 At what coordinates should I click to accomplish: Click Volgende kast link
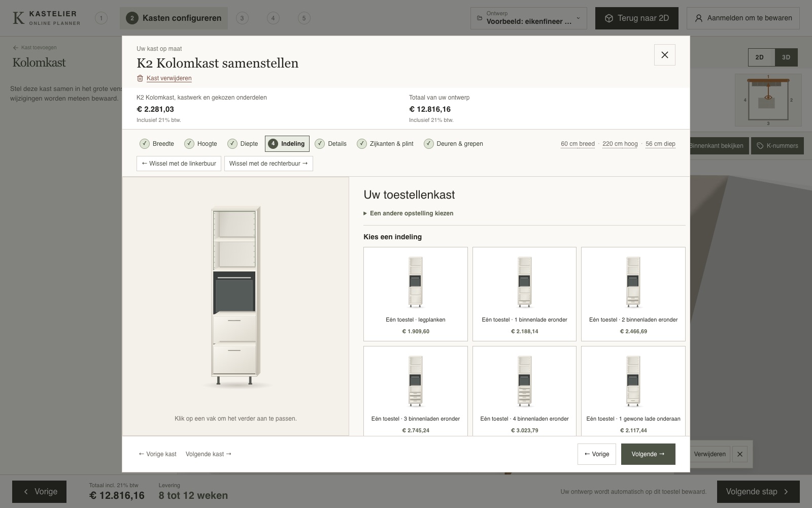pyautogui.click(x=209, y=454)
